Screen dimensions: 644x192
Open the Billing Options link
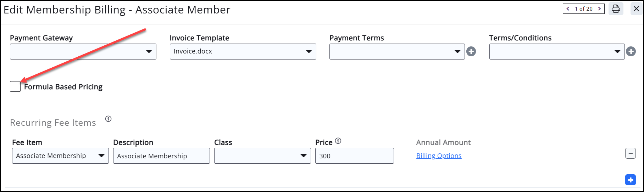[x=439, y=156]
